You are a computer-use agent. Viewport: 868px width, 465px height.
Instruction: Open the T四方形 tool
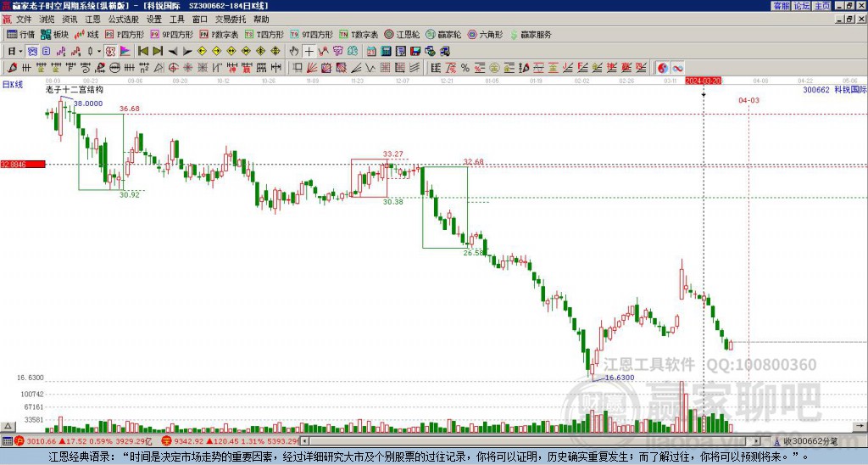click(x=264, y=34)
